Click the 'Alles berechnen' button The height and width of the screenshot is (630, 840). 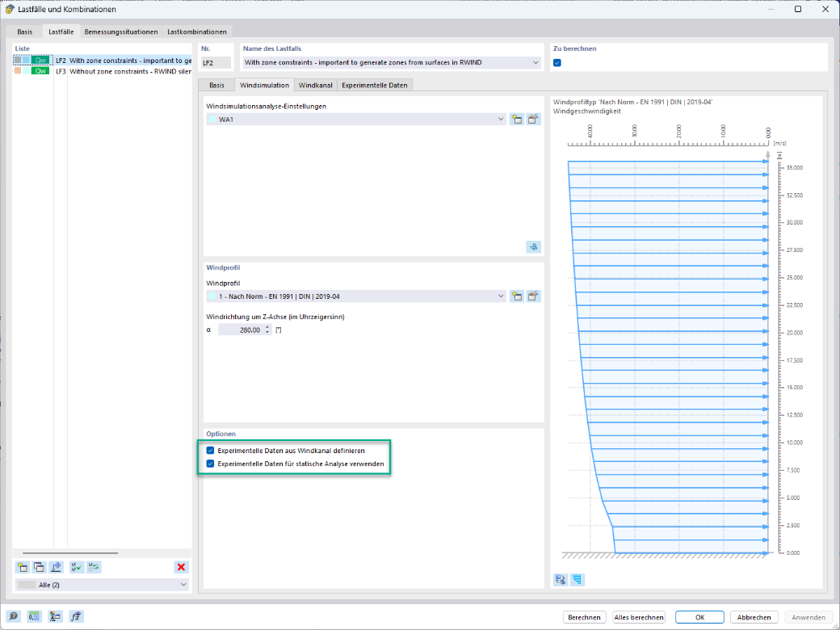tap(639, 617)
